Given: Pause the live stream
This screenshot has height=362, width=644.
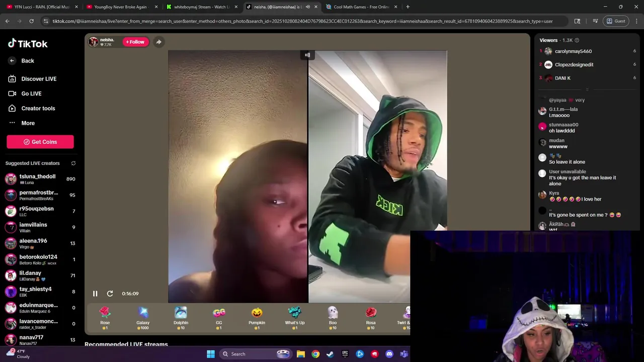Looking at the screenshot, I should click(95, 294).
